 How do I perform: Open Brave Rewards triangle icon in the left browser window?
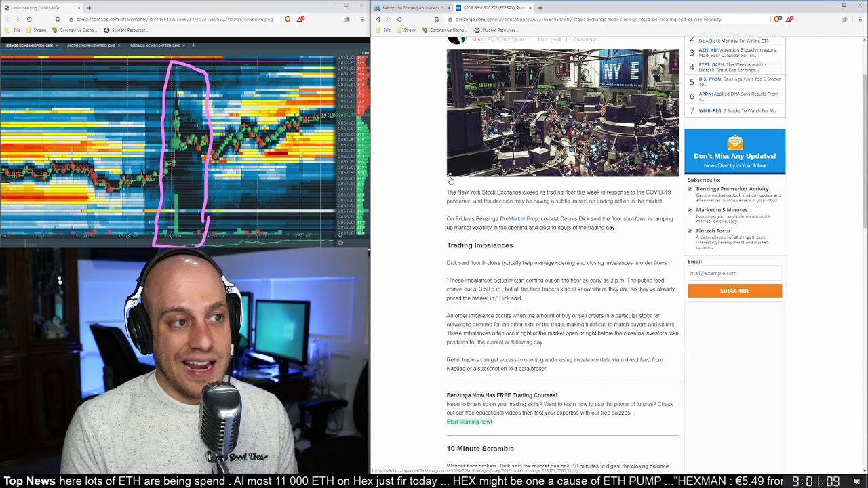(x=299, y=19)
